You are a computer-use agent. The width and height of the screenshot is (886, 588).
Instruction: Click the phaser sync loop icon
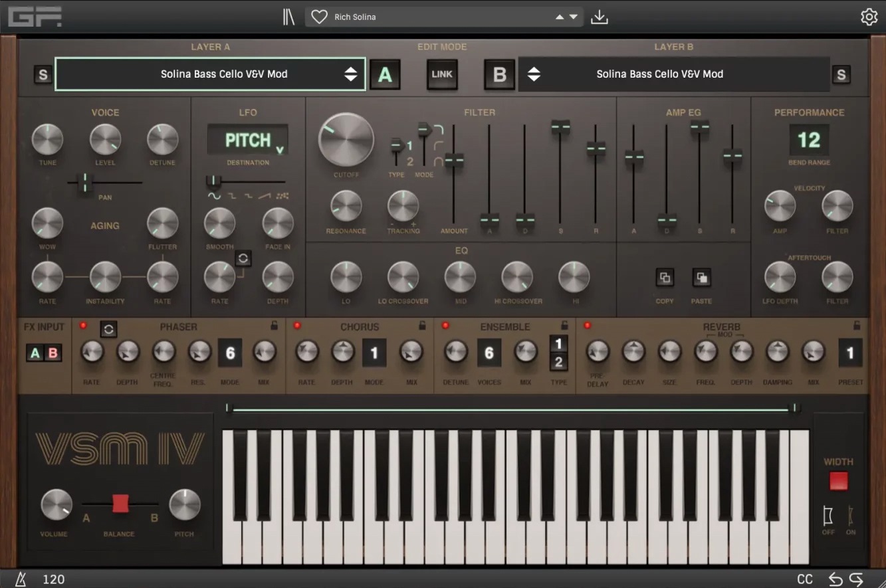pyautogui.click(x=108, y=329)
